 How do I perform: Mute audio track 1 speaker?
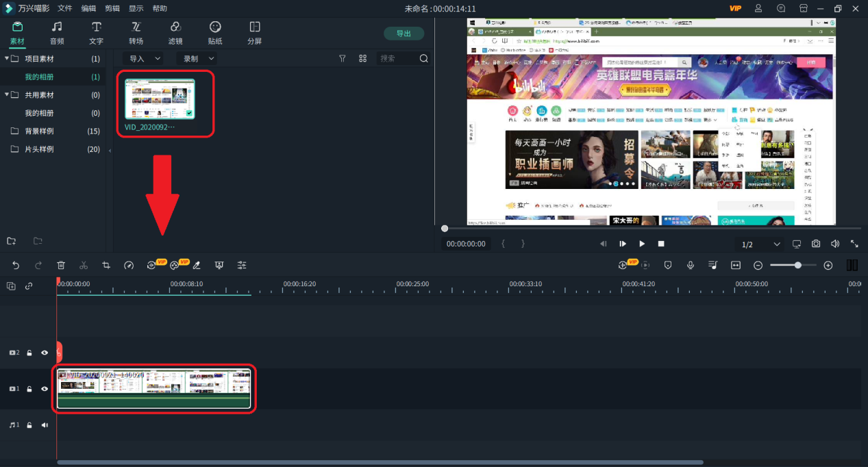point(45,425)
